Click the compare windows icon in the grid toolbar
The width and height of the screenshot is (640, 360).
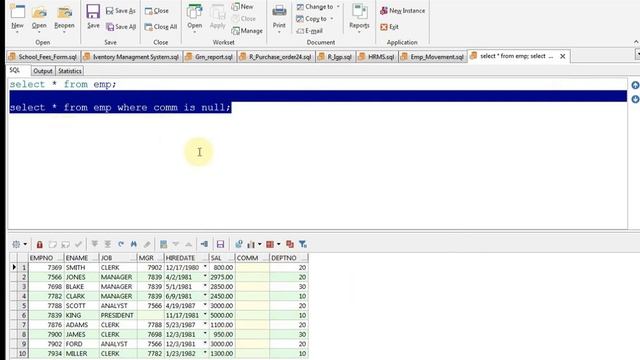pos(290,244)
